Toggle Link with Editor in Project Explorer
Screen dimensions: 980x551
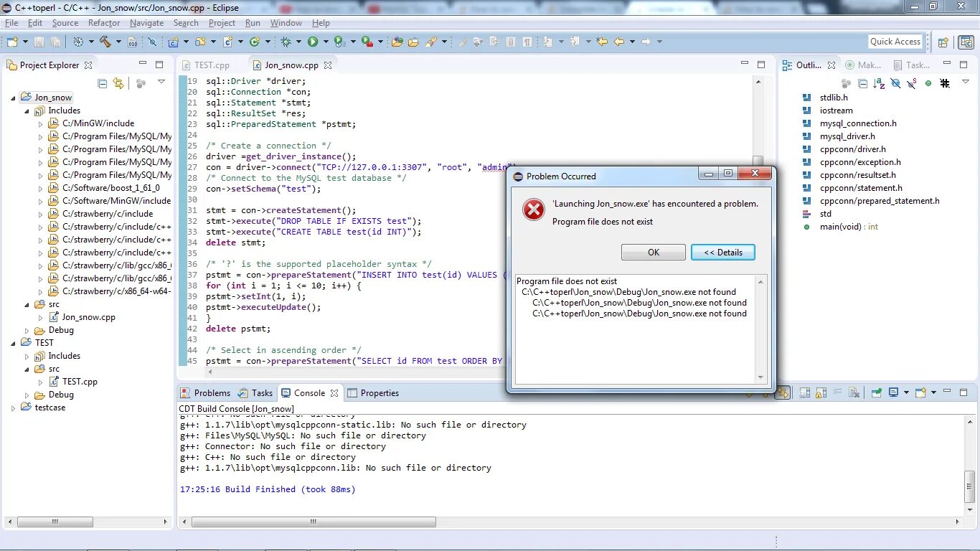pyautogui.click(x=118, y=83)
